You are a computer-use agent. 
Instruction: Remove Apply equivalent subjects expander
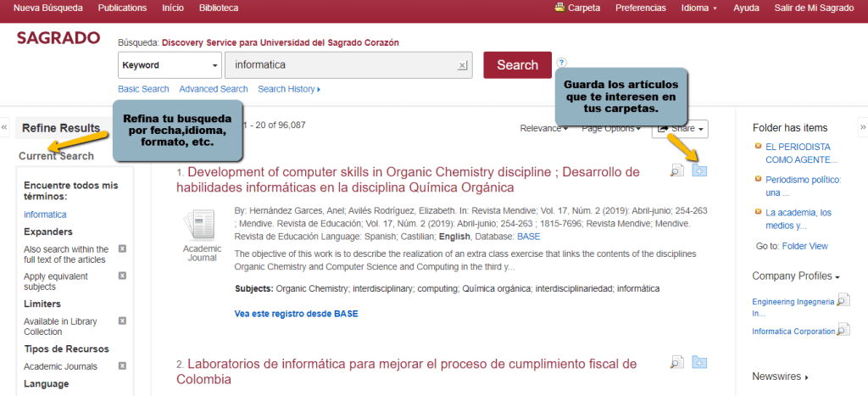coord(122,276)
